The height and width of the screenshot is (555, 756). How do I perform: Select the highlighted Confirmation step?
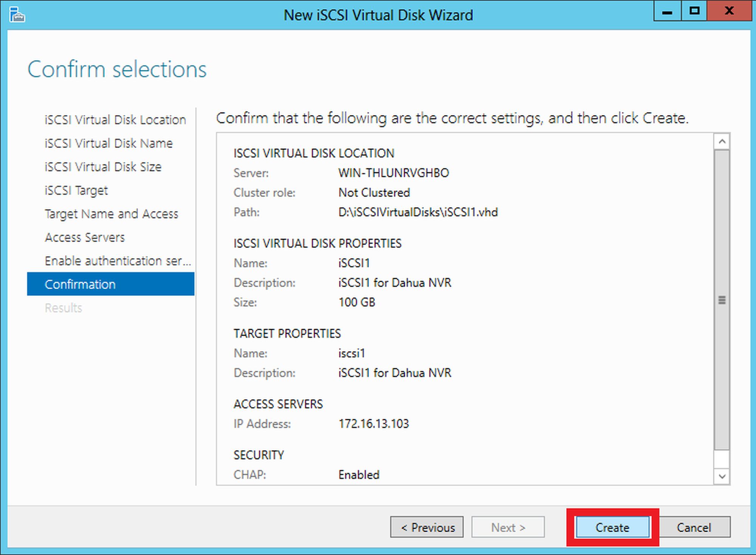110,284
